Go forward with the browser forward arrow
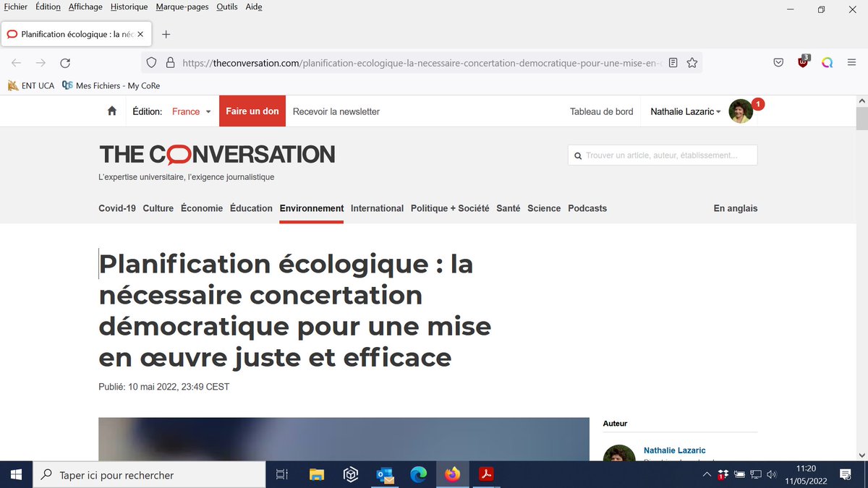 [x=41, y=63]
